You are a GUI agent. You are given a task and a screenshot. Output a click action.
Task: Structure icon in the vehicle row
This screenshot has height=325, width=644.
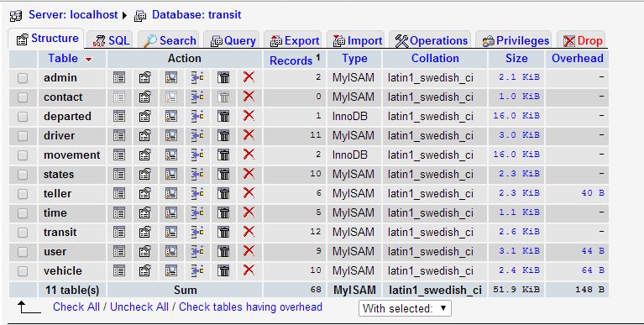pyautogui.click(x=145, y=270)
